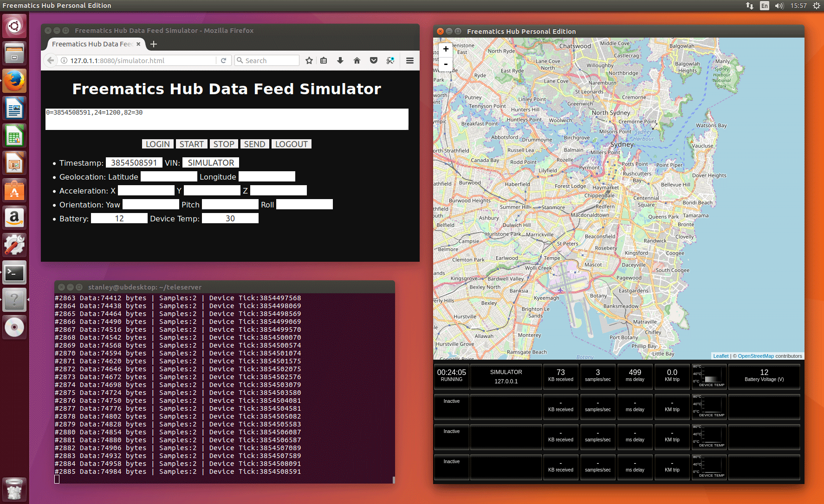Zoom in on the map

(446, 49)
